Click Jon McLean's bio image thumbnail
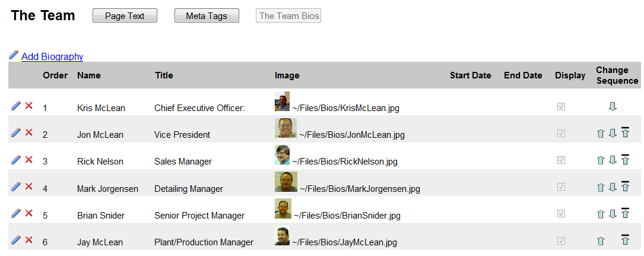644x256 pixels. pyautogui.click(x=285, y=128)
